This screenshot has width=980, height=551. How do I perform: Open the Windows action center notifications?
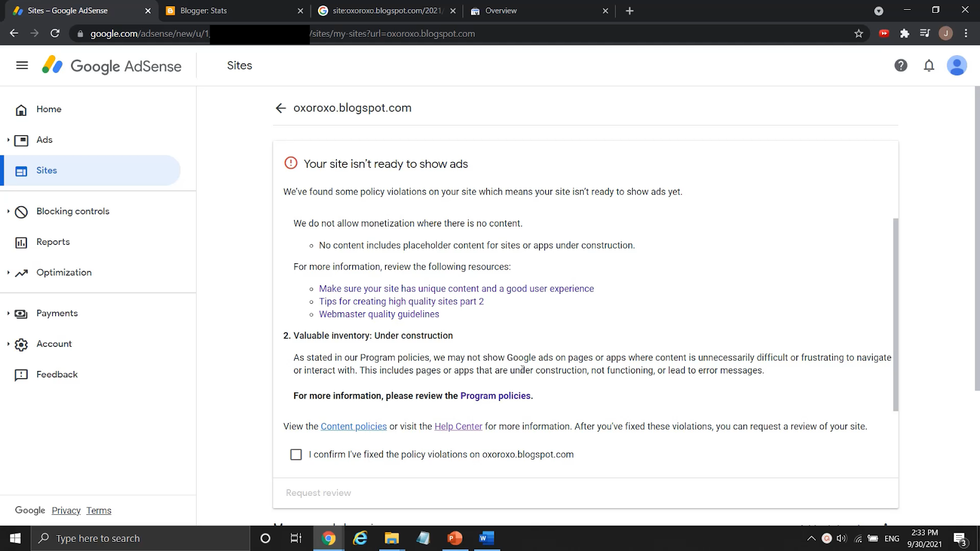[960, 539]
